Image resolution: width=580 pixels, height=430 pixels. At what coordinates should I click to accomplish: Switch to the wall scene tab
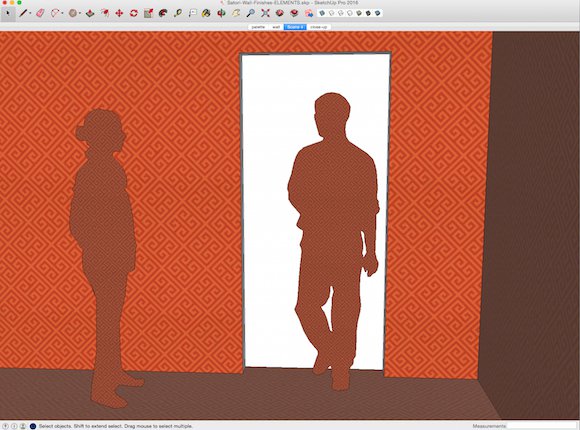click(x=276, y=27)
